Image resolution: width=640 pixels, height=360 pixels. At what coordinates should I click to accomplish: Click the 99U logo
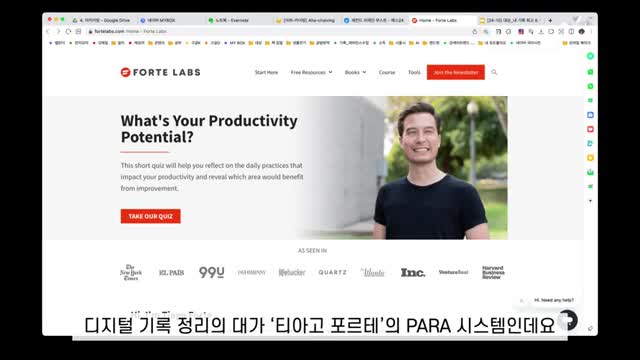[211, 272]
